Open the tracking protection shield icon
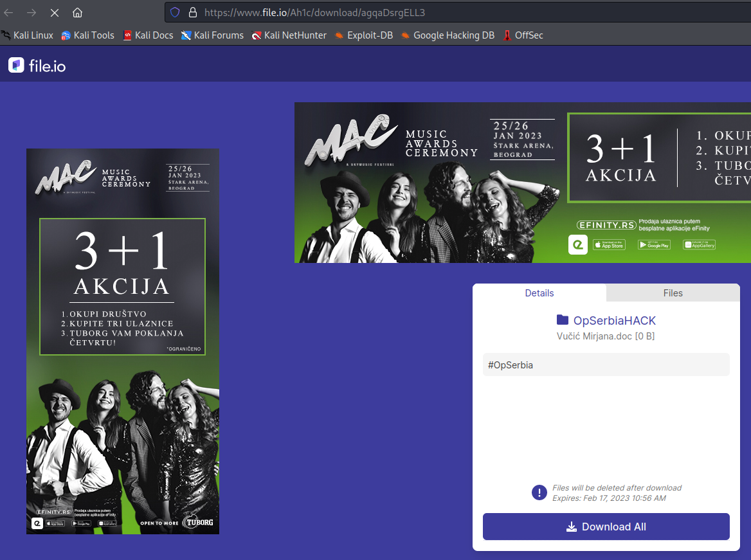Image resolution: width=751 pixels, height=560 pixels. click(x=175, y=12)
